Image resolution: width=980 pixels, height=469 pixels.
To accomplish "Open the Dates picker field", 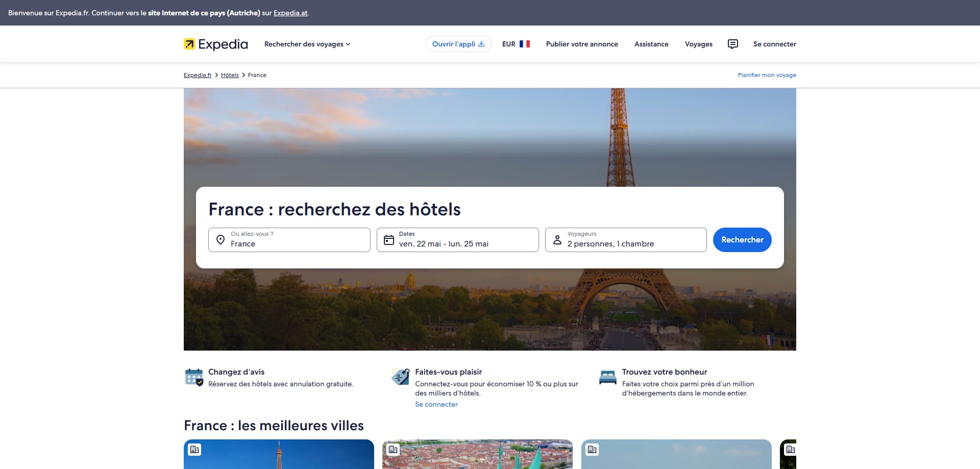I will point(458,240).
